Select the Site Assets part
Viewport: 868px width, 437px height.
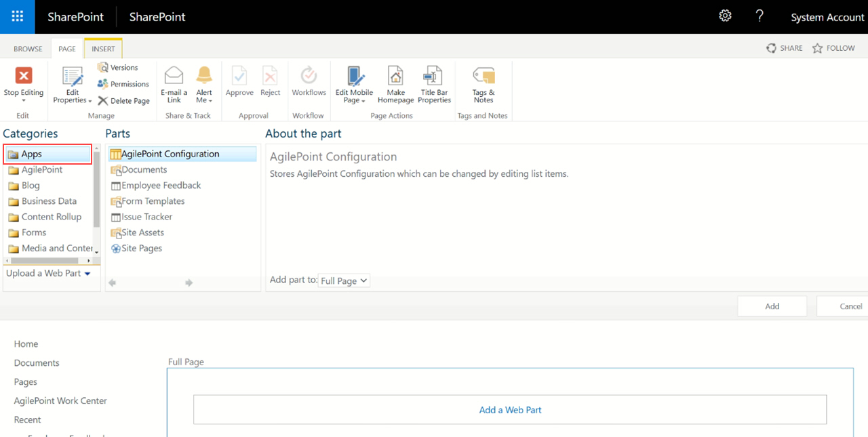point(138,232)
